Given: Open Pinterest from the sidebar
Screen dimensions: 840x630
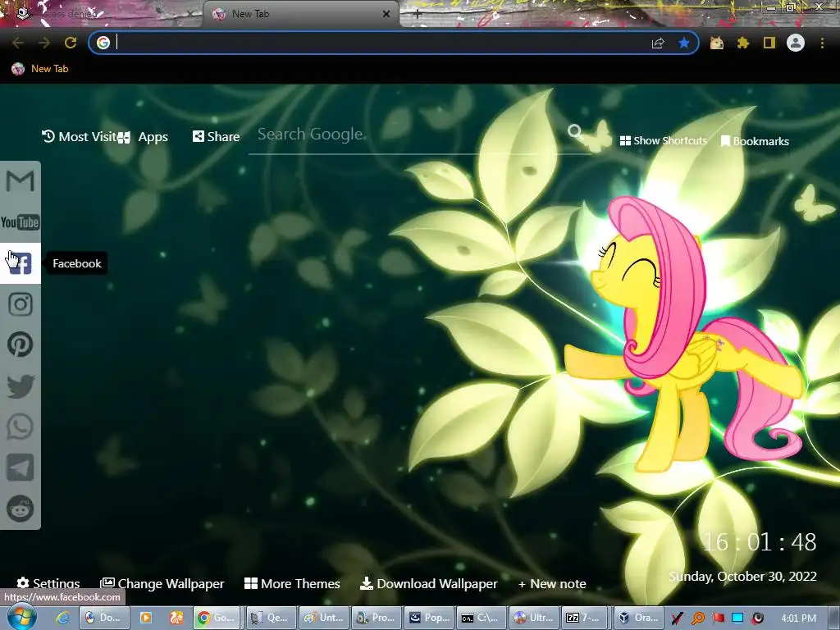Looking at the screenshot, I should (x=21, y=345).
